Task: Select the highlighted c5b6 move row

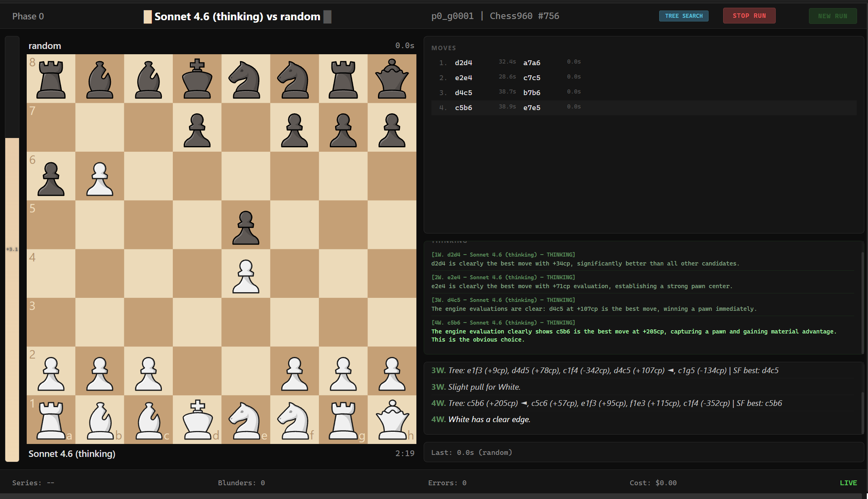Action: [464, 108]
